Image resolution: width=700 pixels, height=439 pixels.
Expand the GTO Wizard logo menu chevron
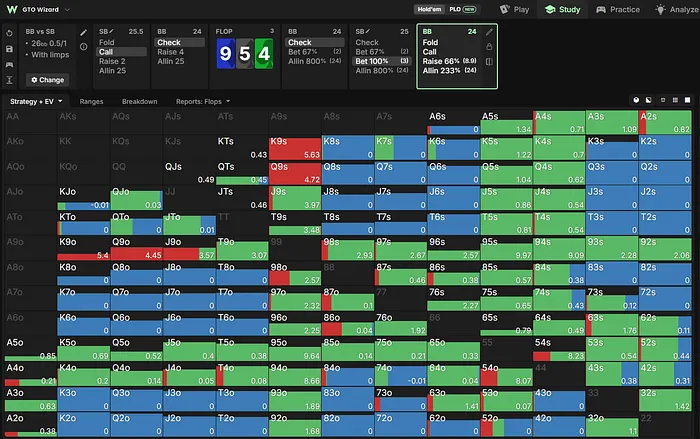click(67, 9)
